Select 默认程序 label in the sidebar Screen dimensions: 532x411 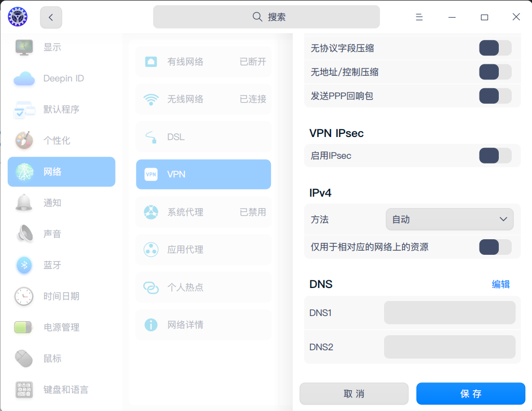pyautogui.click(x=61, y=109)
